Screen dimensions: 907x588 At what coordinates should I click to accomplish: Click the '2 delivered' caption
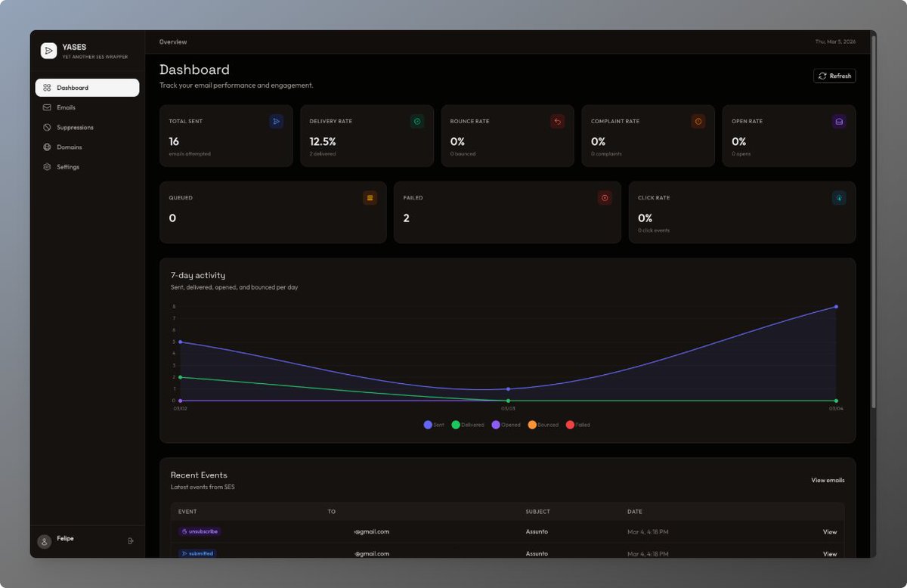(x=323, y=153)
